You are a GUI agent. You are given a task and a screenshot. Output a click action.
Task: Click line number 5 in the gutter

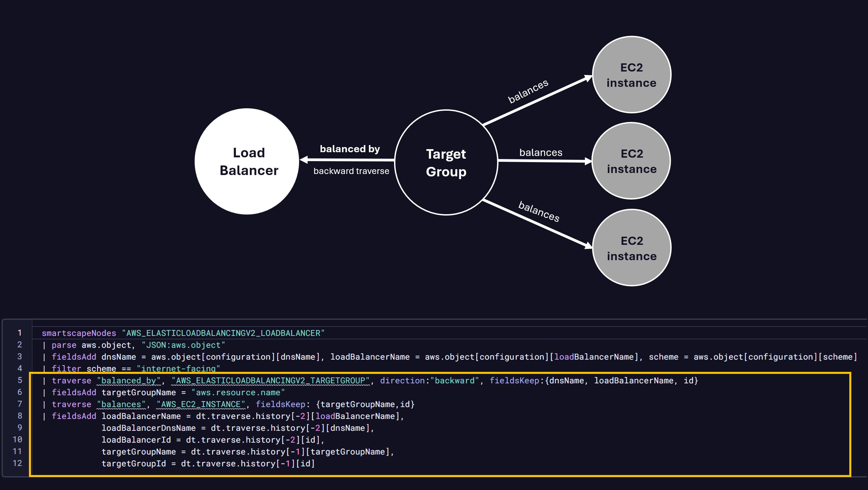point(19,380)
